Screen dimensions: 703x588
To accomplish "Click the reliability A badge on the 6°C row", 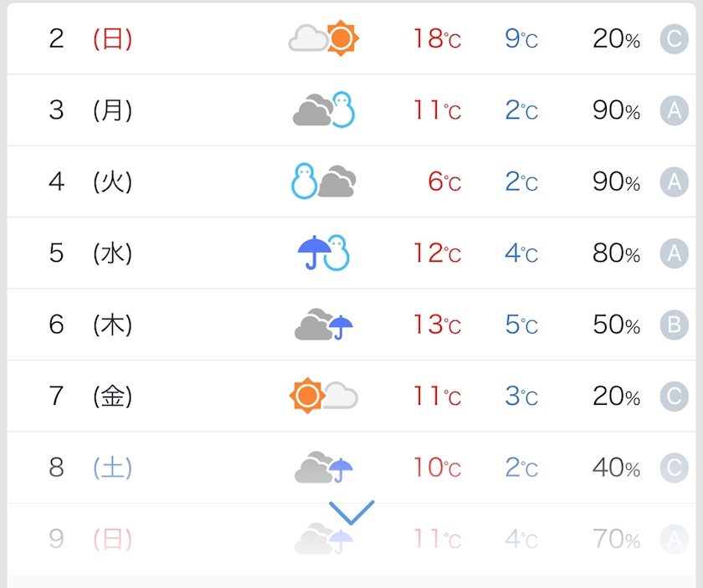I will (x=674, y=181).
